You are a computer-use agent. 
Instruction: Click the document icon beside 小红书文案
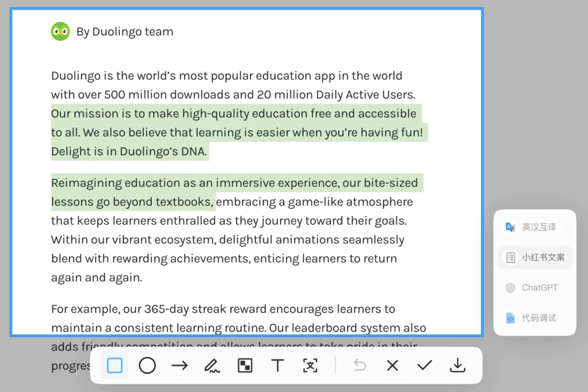point(510,258)
